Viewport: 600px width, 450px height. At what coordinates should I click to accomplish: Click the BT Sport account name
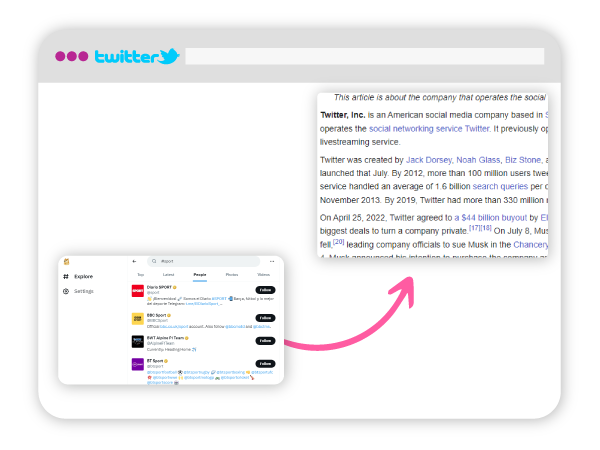[x=155, y=361]
